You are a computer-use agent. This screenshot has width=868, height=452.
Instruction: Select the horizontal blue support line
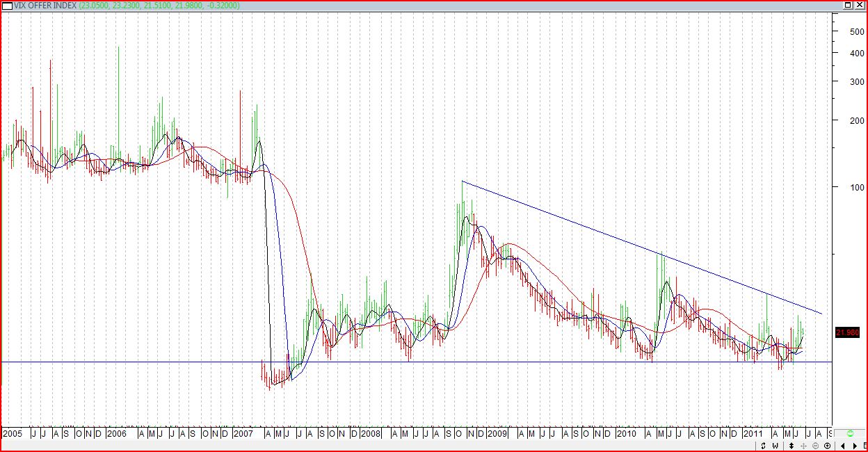coord(416,362)
